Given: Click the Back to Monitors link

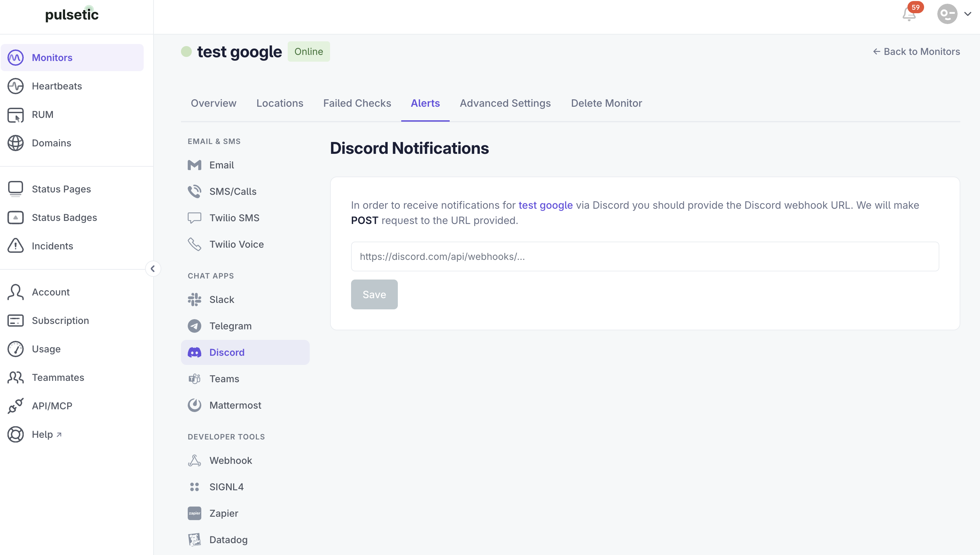Looking at the screenshot, I should 916,52.
